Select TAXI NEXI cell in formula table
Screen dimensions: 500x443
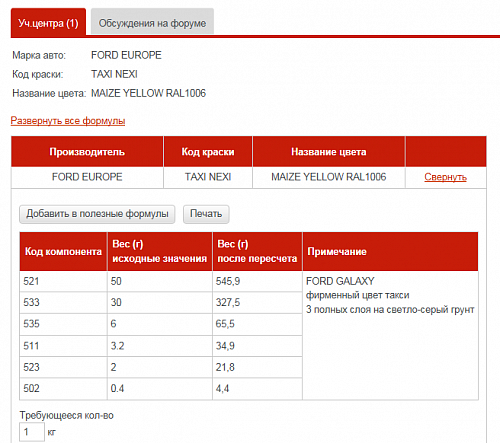click(x=208, y=177)
